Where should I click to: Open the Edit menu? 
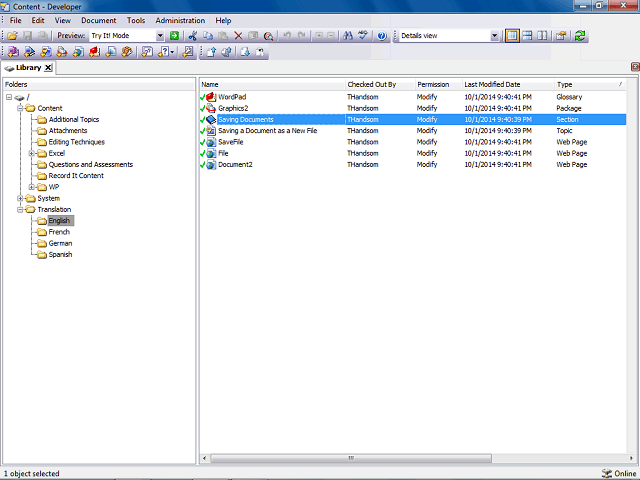(x=38, y=20)
